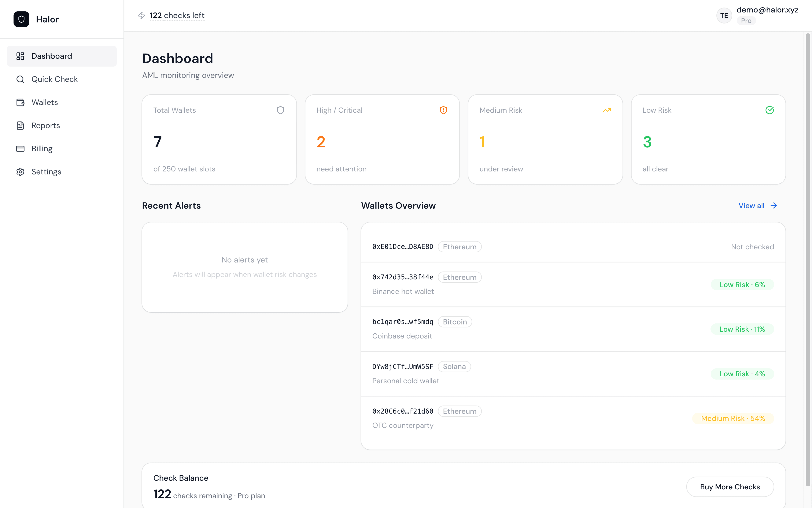
Task: Click the under review text
Action: point(501,169)
